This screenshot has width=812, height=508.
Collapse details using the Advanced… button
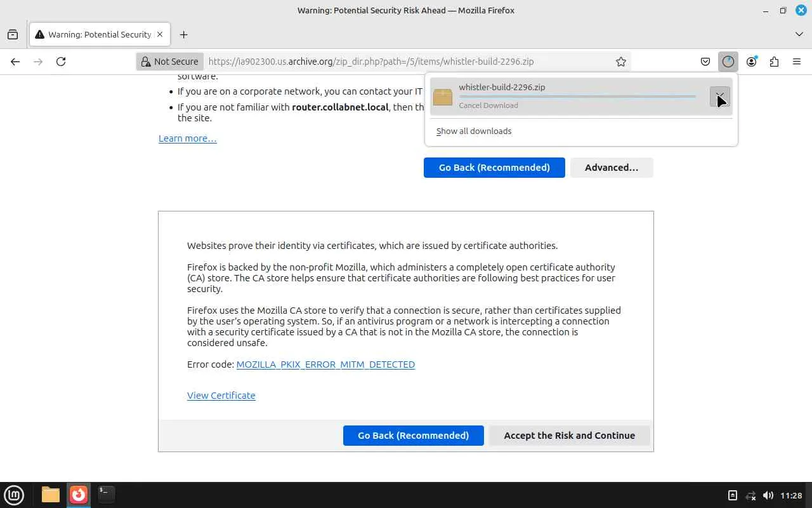tap(612, 168)
